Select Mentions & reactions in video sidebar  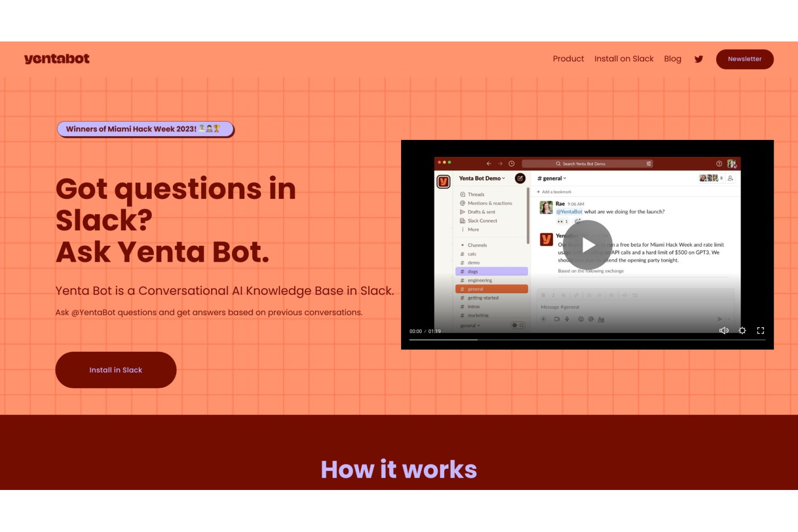pos(486,203)
